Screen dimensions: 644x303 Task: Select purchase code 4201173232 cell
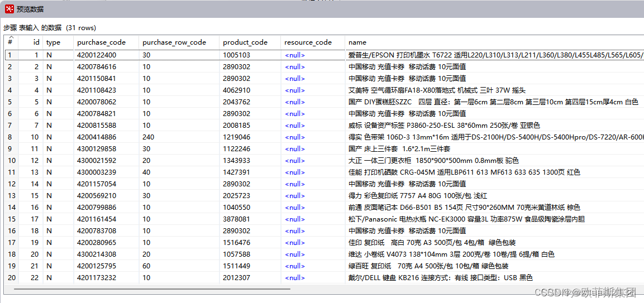pyautogui.click(x=106, y=278)
